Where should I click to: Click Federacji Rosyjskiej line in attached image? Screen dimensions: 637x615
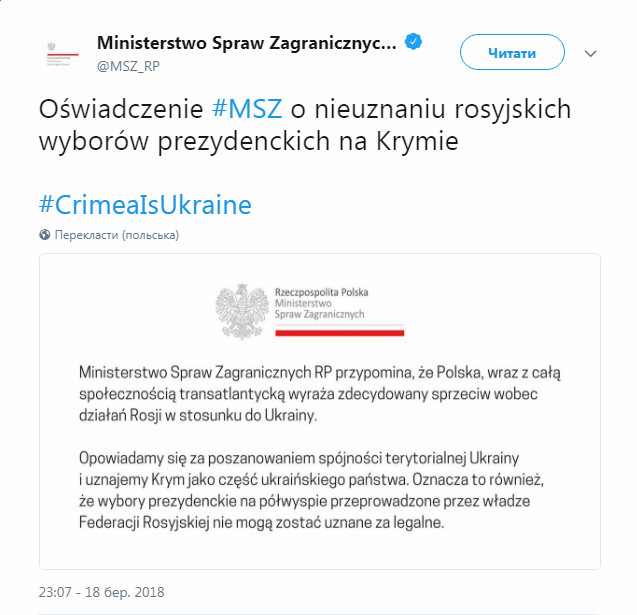(261, 522)
